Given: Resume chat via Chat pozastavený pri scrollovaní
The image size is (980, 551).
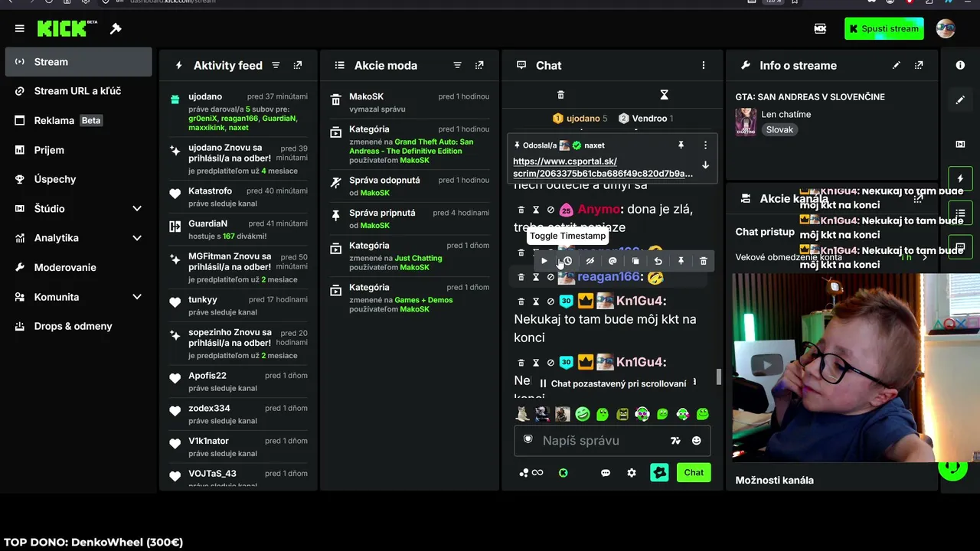Looking at the screenshot, I should [x=612, y=383].
